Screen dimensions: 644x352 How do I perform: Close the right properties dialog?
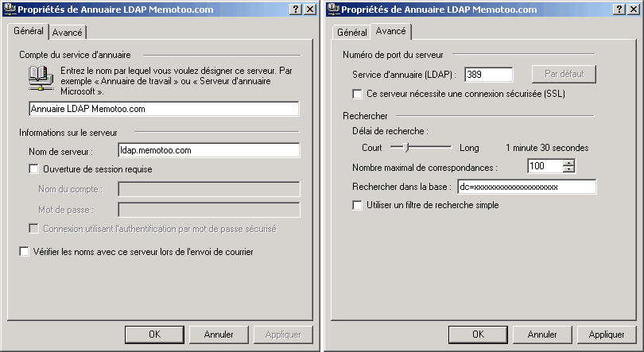click(634, 10)
